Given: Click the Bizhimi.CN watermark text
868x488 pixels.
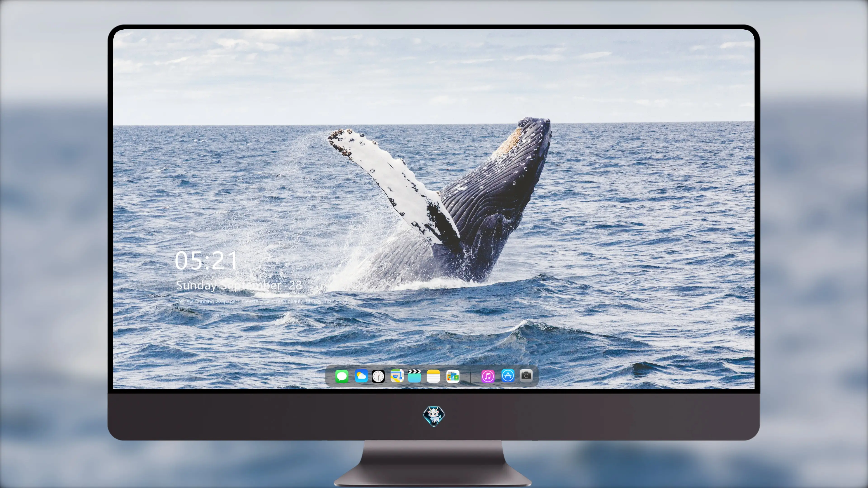Looking at the screenshot, I should (x=337, y=301).
